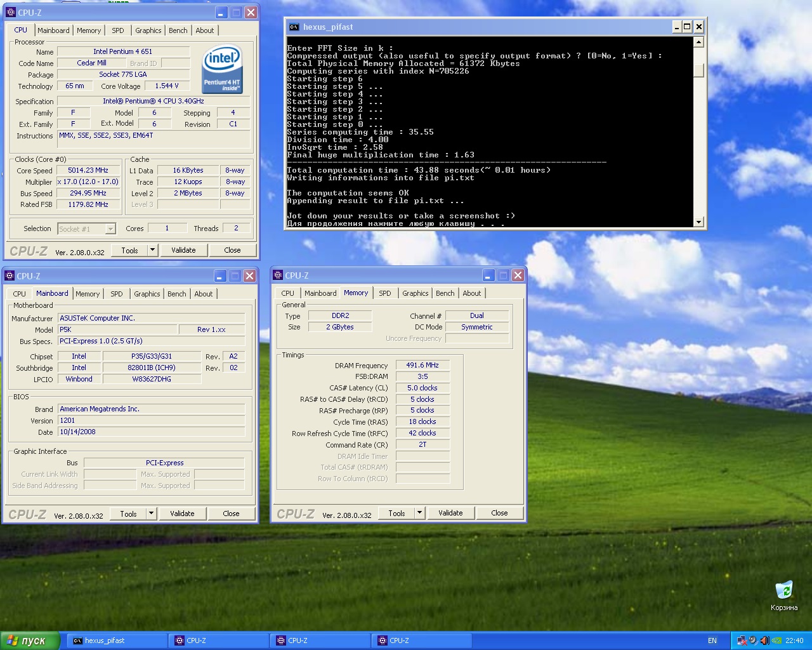The image size is (812, 650).
Task: Click the Package value Socket 775 LGA
Action: click(123, 74)
